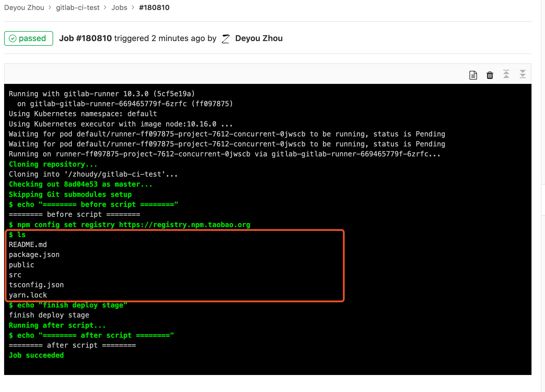Click 'public' in ls output
This screenshot has width=545, height=392.
(x=21, y=265)
